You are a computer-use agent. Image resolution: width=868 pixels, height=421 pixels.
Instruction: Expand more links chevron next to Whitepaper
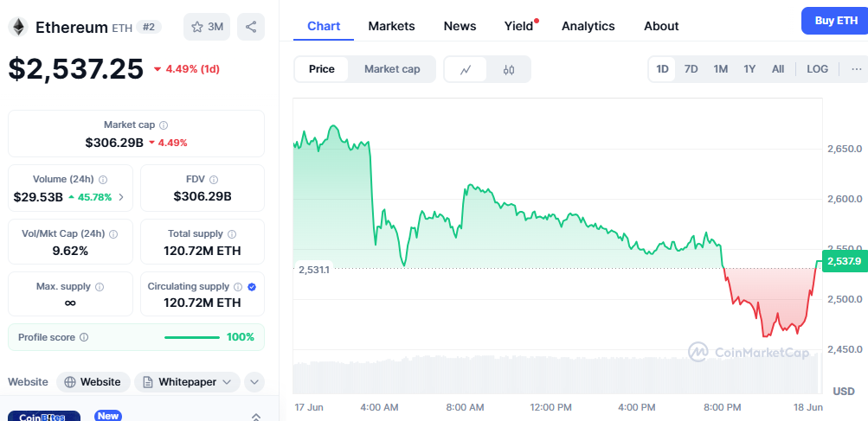pyautogui.click(x=254, y=381)
